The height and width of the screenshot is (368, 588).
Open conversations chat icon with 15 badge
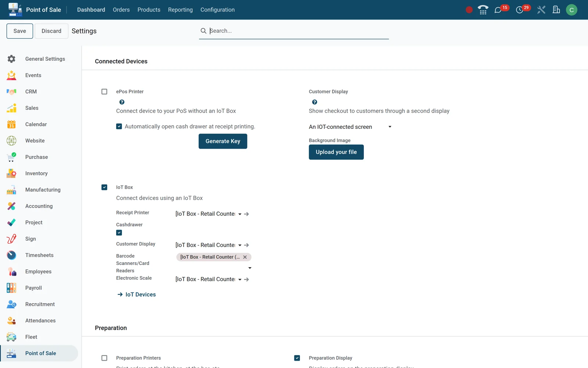[x=498, y=10]
